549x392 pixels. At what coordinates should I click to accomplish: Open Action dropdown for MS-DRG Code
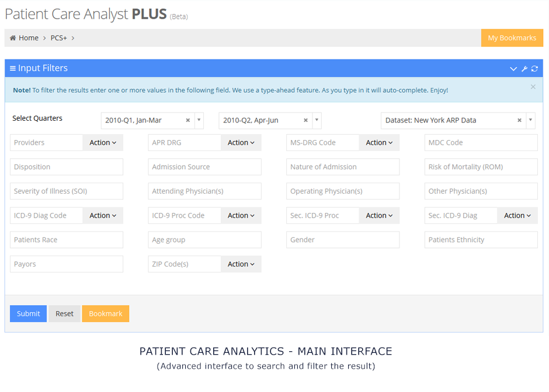point(379,142)
